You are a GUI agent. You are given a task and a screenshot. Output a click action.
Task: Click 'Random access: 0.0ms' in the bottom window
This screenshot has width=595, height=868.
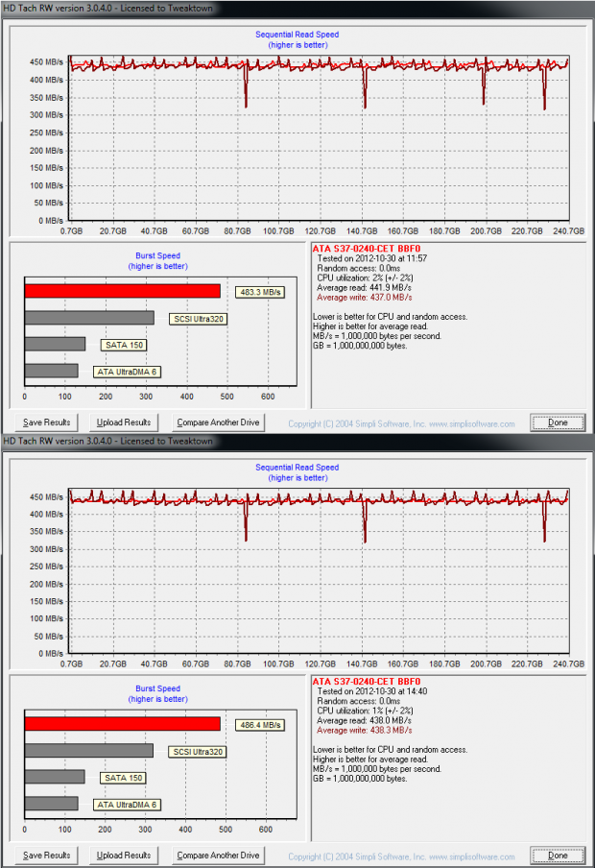(358, 701)
